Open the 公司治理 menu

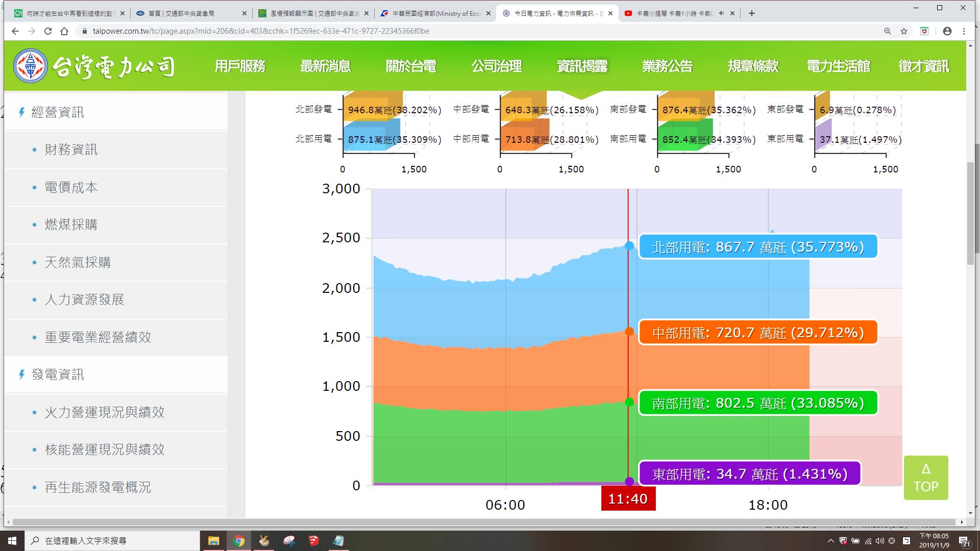click(x=497, y=66)
